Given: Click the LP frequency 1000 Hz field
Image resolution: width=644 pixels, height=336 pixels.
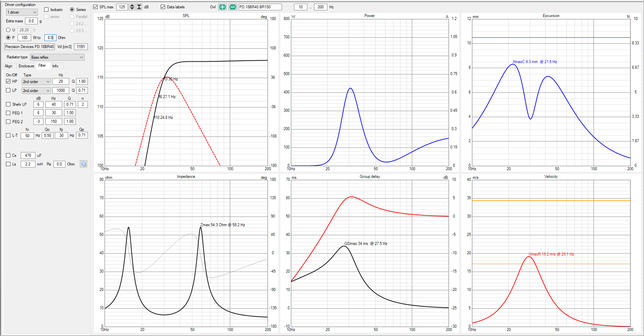Looking at the screenshot, I should pyautogui.click(x=61, y=90).
